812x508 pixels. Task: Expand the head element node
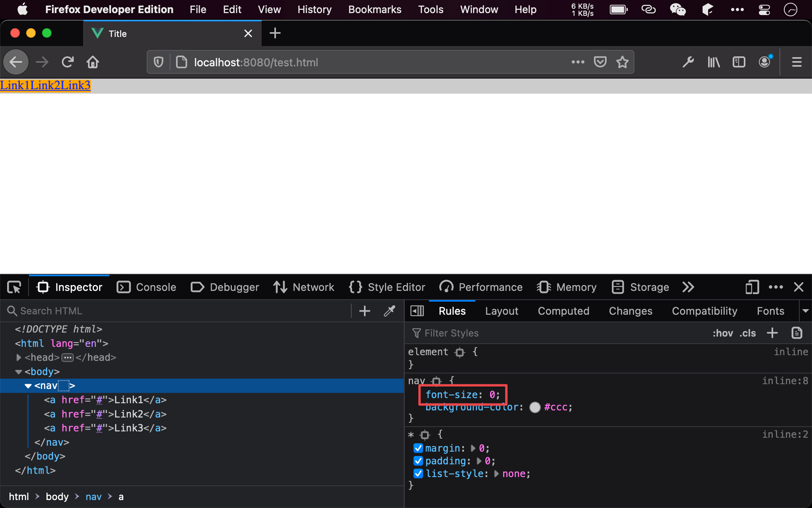point(18,358)
